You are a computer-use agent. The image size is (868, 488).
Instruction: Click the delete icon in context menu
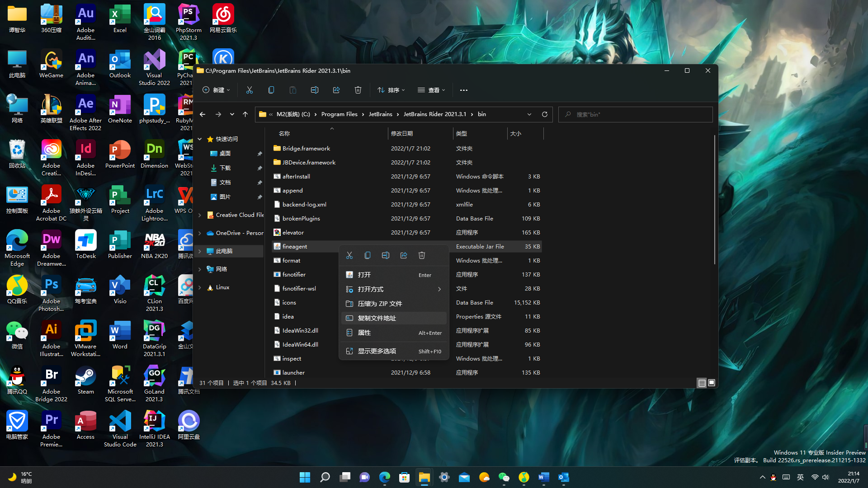(422, 256)
